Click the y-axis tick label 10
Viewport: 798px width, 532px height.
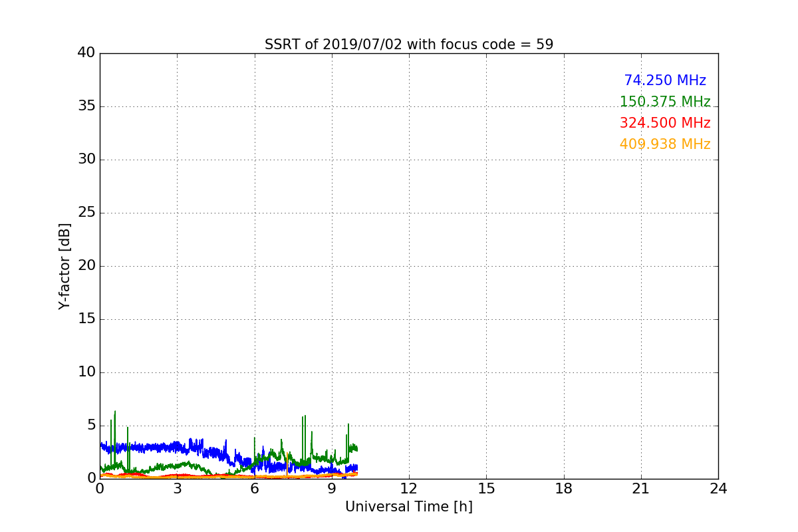click(86, 372)
